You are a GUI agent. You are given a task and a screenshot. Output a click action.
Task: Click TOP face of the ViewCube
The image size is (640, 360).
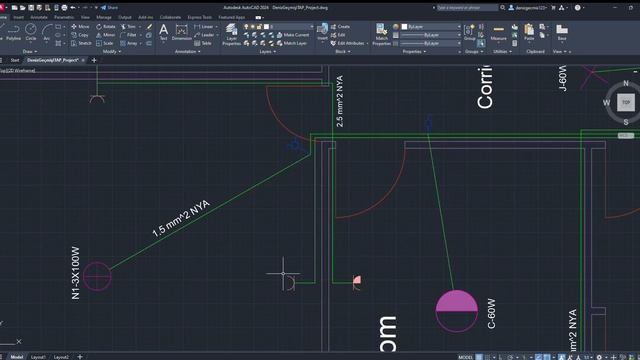[626, 102]
